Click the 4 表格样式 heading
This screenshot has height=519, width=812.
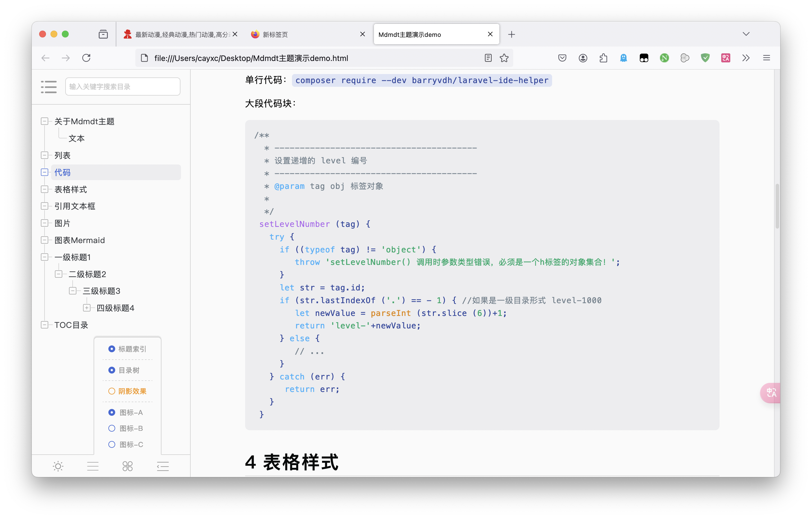click(x=291, y=462)
